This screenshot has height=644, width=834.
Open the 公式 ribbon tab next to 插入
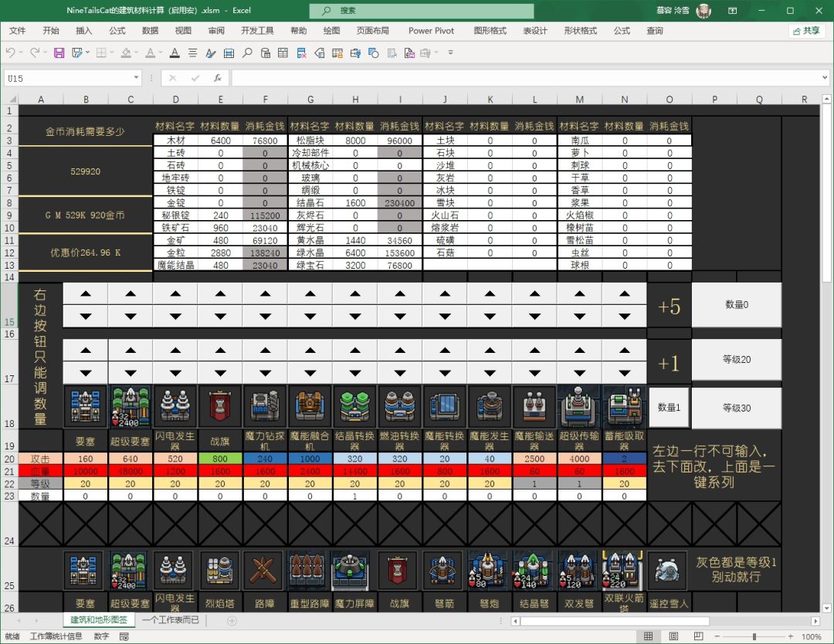(x=117, y=31)
